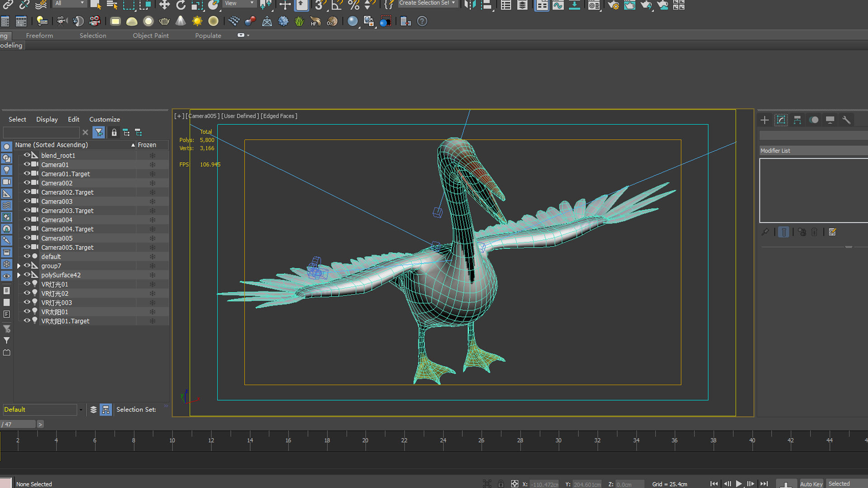Toggle visibility of polySurface42
Viewport: 868px width, 488px height.
click(27, 275)
